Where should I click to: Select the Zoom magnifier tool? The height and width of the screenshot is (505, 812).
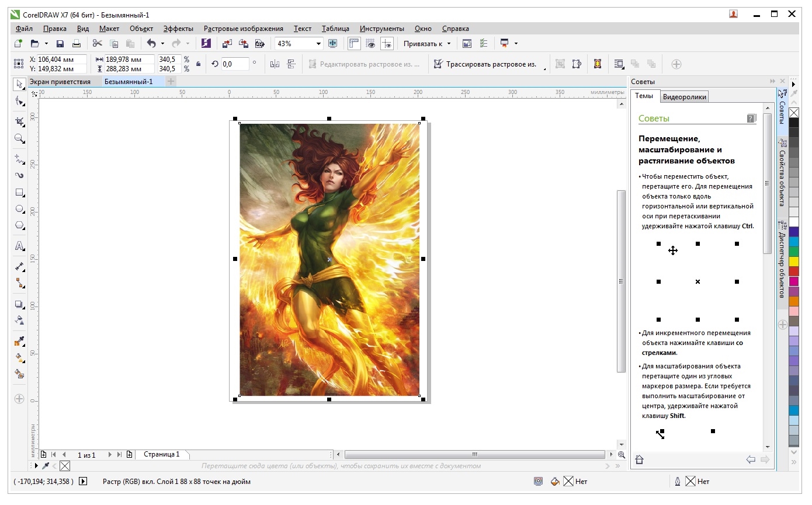[x=19, y=139]
